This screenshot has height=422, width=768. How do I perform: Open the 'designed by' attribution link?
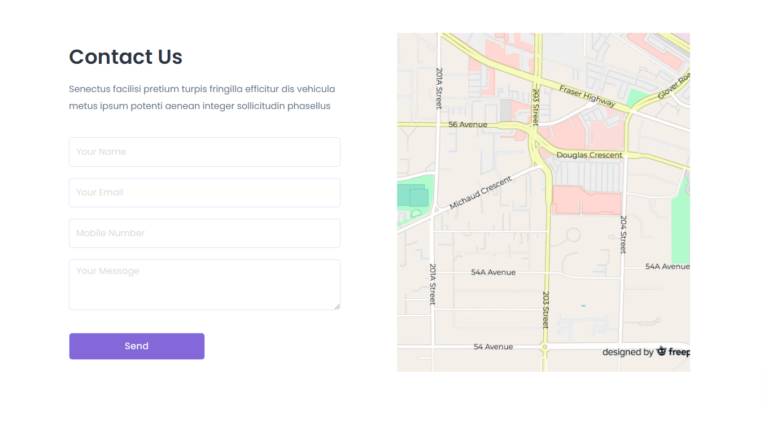coord(628,352)
